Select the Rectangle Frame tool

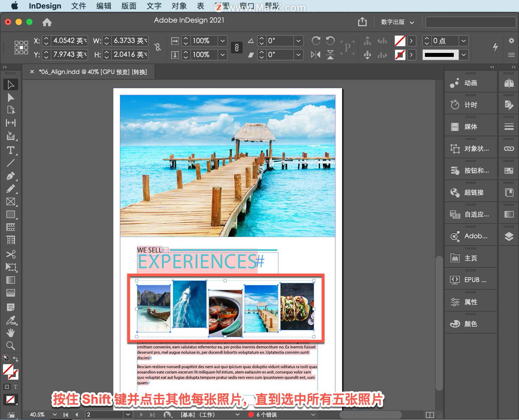tap(11, 202)
